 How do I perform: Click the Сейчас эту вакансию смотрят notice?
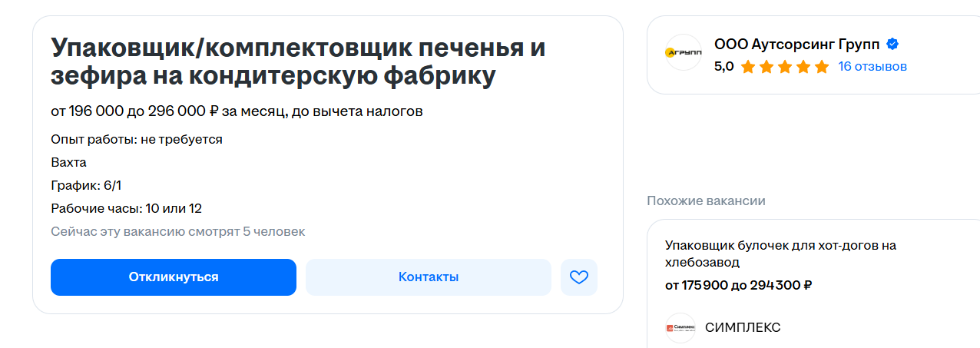click(177, 232)
